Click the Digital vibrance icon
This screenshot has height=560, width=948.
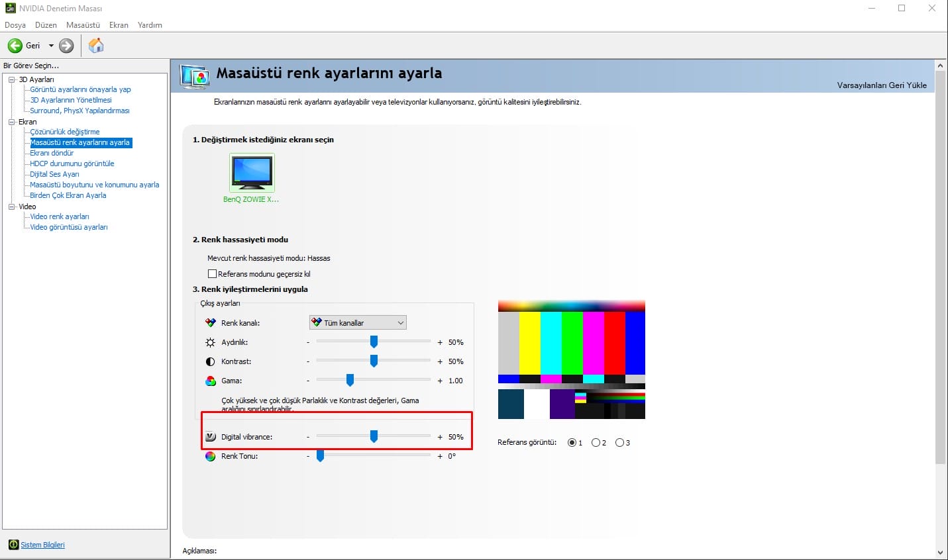click(x=211, y=437)
